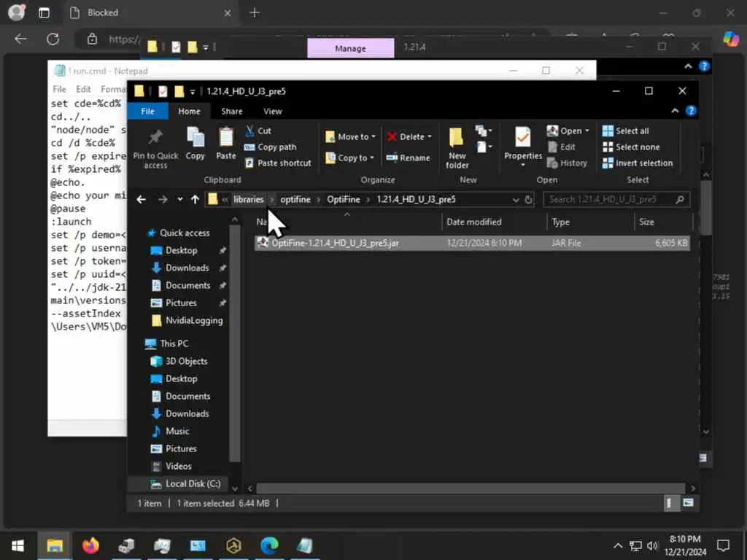This screenshot has width=747, height=560.
Task: Open Notepad File menu
Action: (60, 89)
